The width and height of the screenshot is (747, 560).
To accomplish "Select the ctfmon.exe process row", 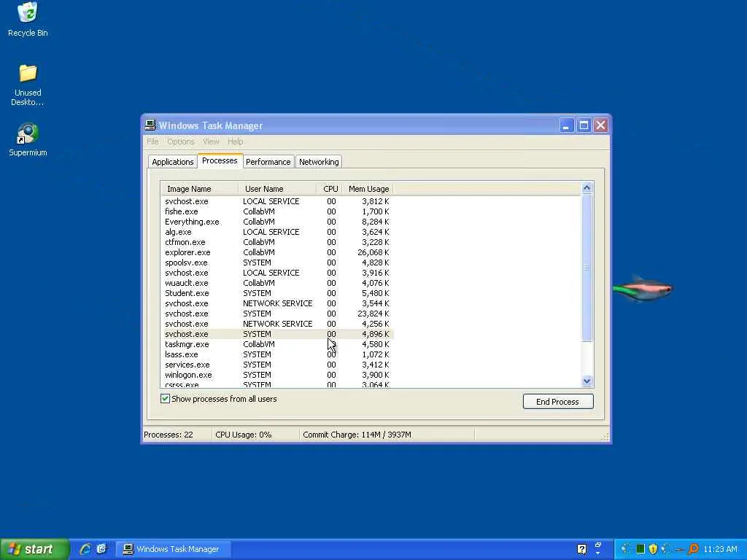I will [x=277, y=242].
